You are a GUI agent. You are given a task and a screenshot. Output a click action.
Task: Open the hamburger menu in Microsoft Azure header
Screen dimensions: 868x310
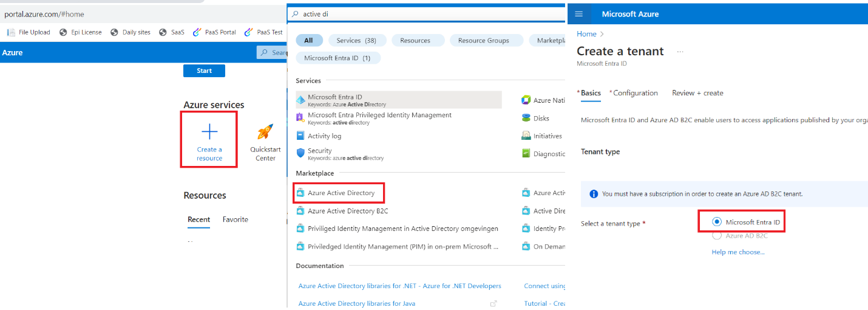[578, 14]
